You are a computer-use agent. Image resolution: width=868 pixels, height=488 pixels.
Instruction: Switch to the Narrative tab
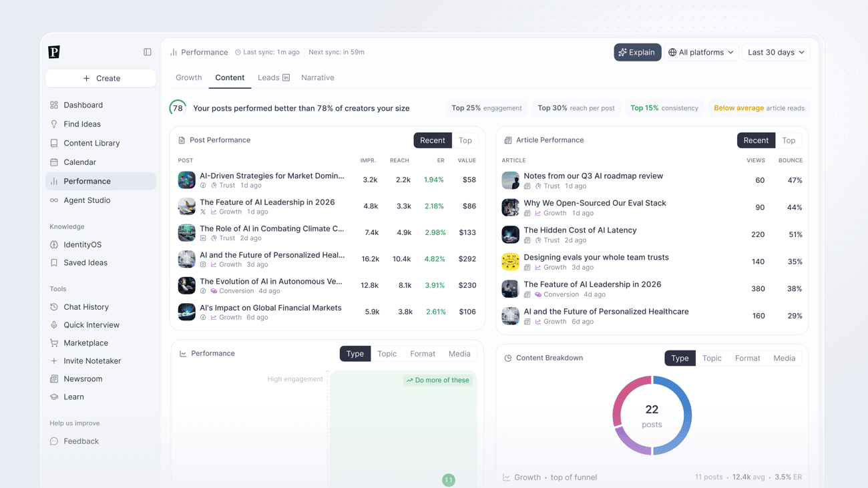pos(318,78)
